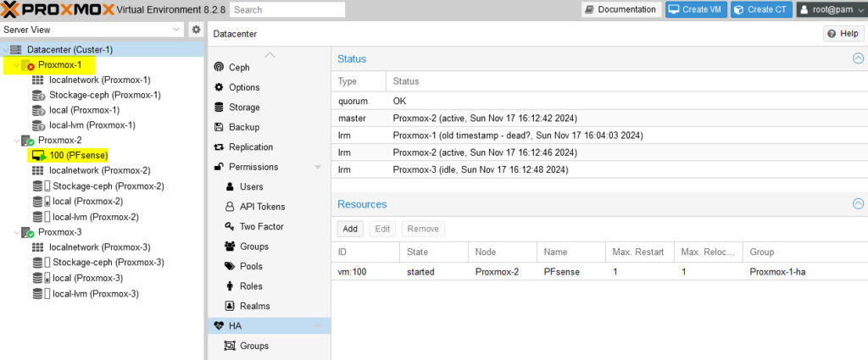Collapse the Proxmox-3 tree node
Image resolution: width=868 pixels, height=360 pixels.
tap(17, 232)
